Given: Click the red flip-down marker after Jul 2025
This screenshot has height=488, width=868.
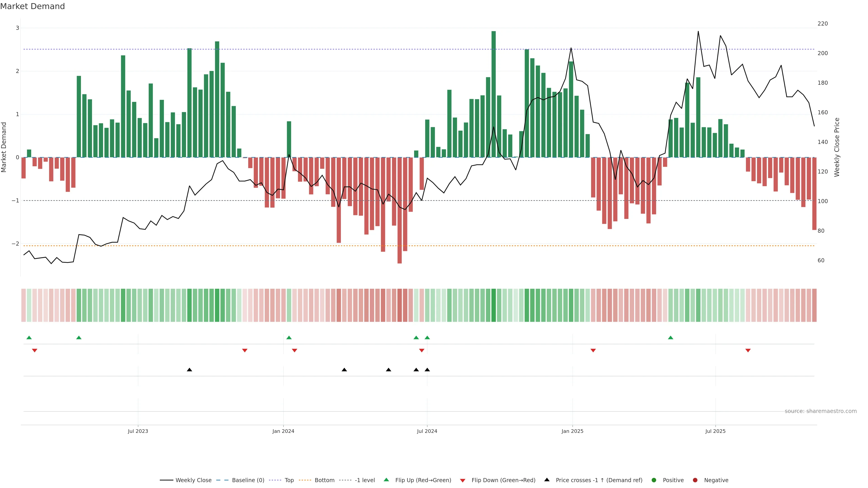Looking at the screenshot, I should pos(748,351).
